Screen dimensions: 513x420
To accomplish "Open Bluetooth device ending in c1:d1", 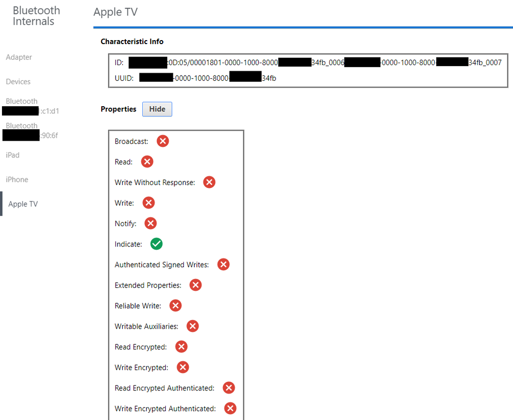I will click(30, 106).
